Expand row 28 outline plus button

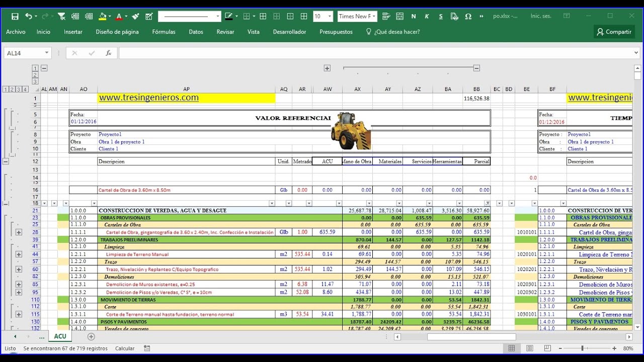coord(19,232)
